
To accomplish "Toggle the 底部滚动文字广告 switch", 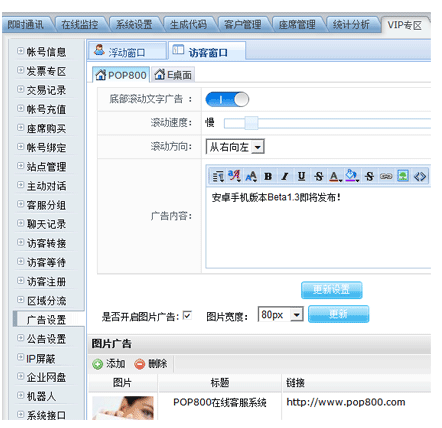I will 227,99.
